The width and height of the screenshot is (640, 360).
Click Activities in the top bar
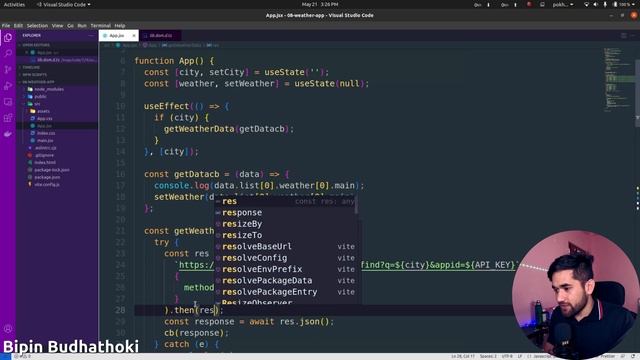tap(14, 4)
